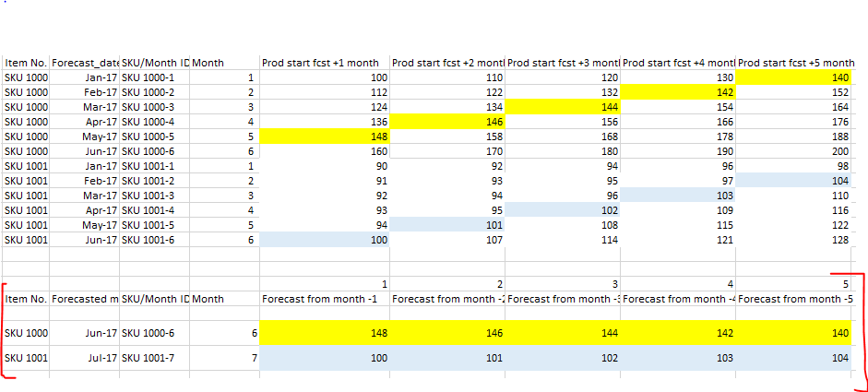Select the cell labeled SKU 1000-2
This screenshot has height=392, width=868.
point(154,92)
